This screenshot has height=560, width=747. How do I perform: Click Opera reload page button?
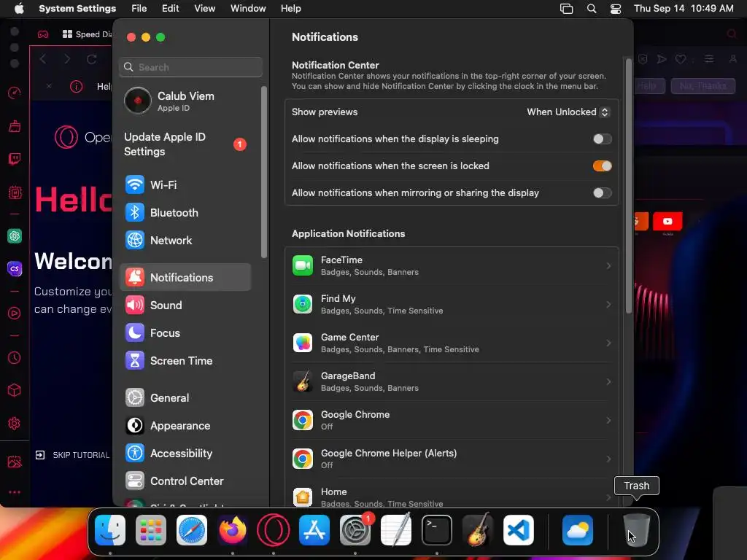coord(91,59)
